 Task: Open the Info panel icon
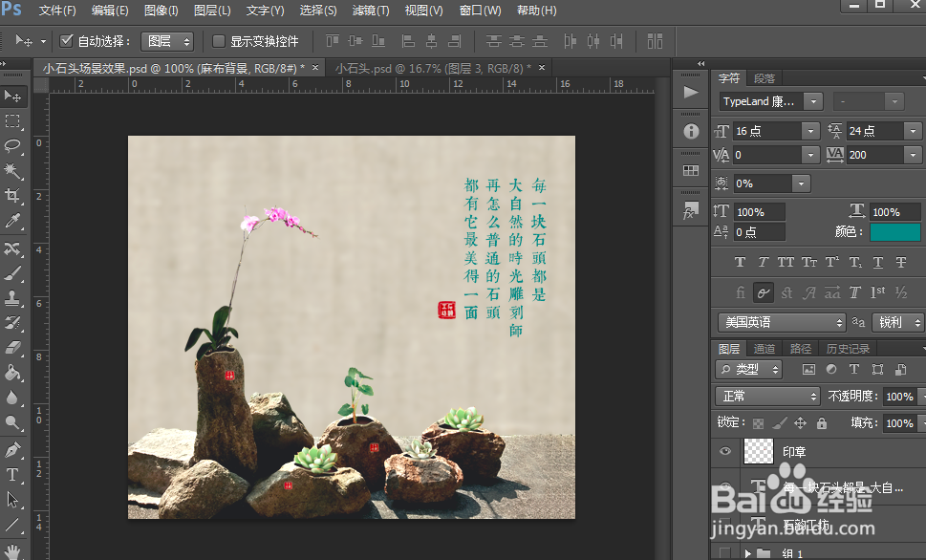coord(690,131)
